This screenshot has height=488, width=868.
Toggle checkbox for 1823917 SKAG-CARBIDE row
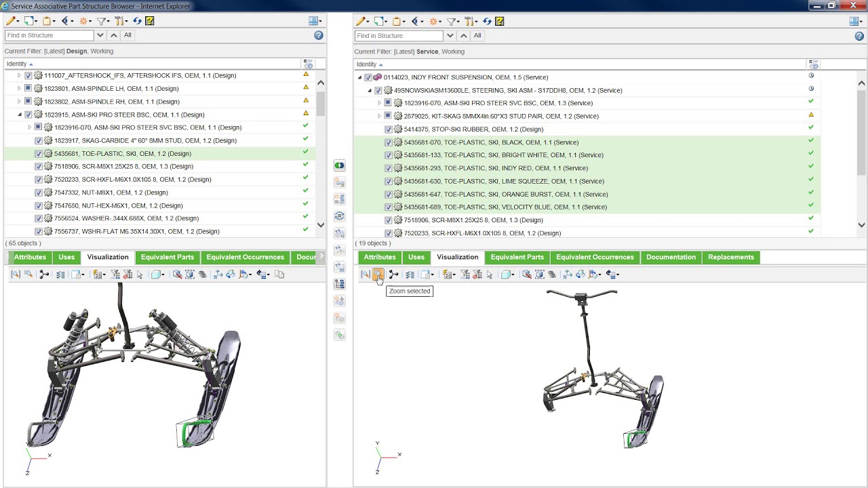pyautogui.click(x=39, y=141)
